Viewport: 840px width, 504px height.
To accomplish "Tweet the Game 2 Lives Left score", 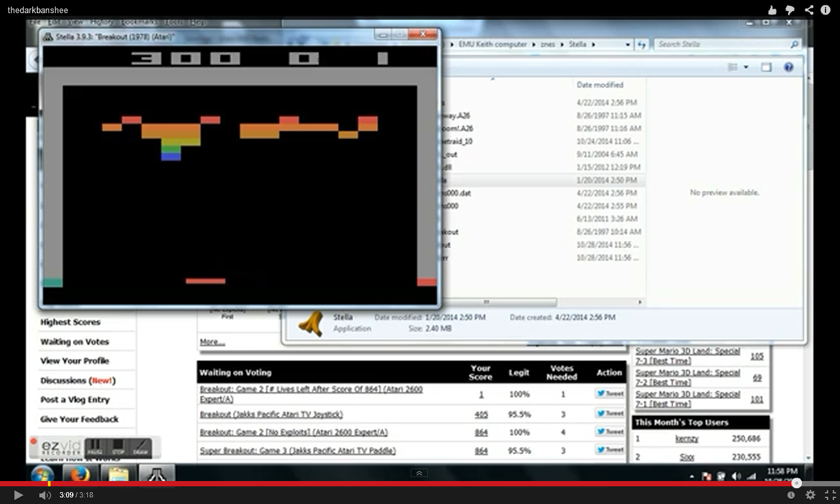I will (x=610, y=393).
